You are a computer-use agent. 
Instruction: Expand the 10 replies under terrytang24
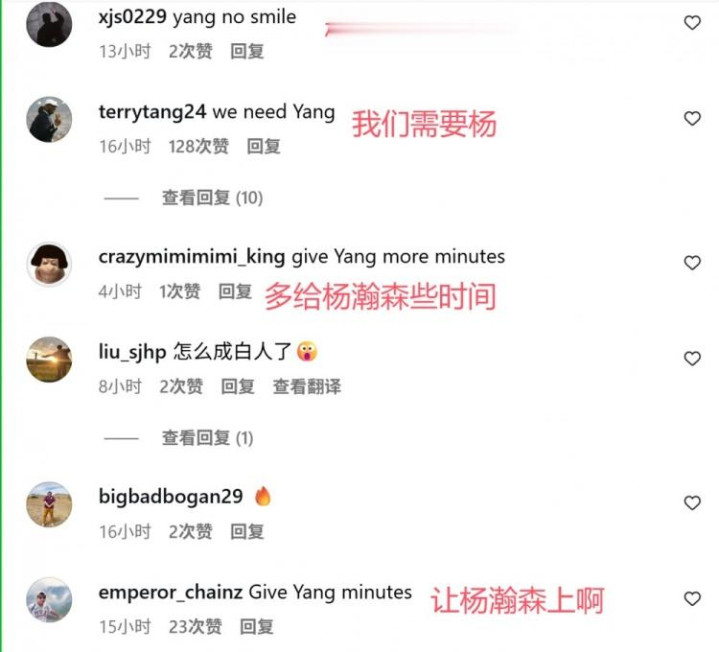pyautogui.click(x=212, y=198)
